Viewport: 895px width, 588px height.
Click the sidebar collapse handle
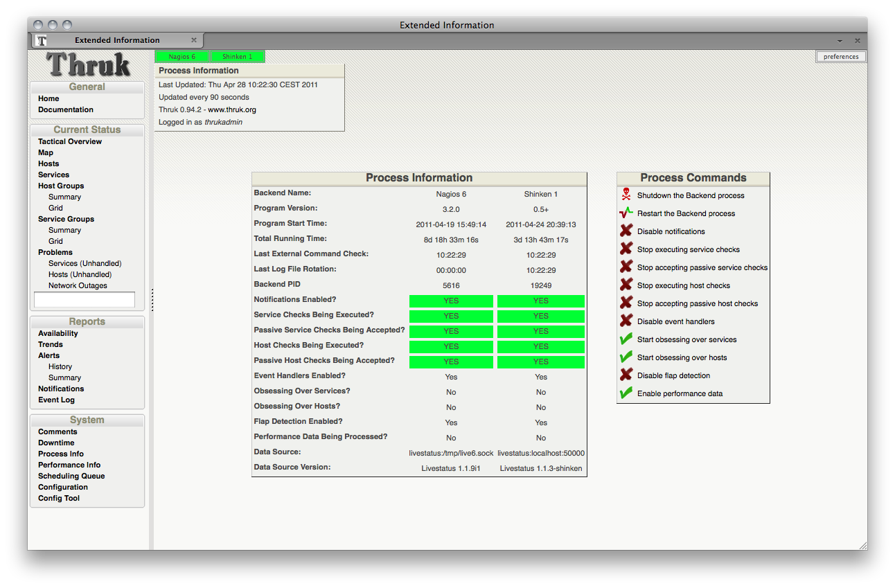(152, 299)
